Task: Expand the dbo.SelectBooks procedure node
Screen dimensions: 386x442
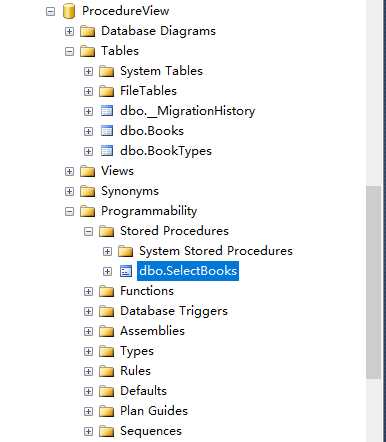Action: [x=107, y=271]
